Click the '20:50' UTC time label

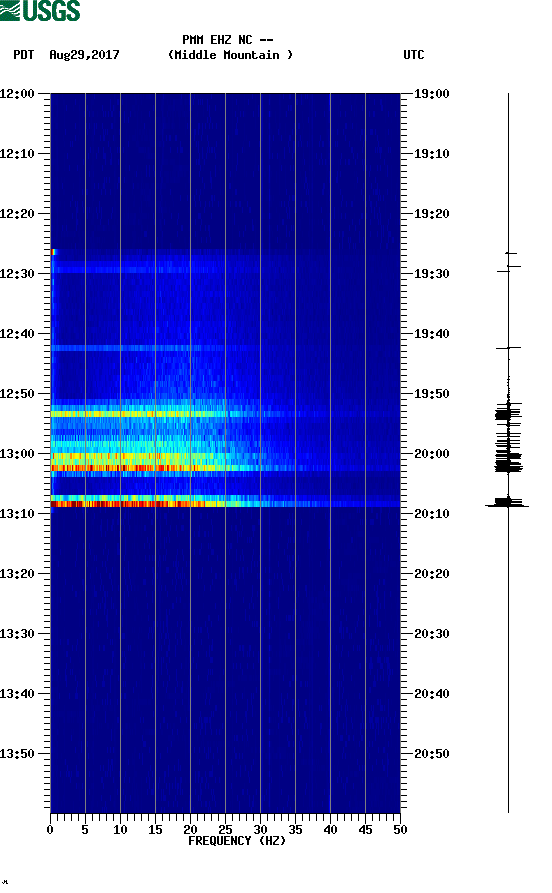point(432,754)
